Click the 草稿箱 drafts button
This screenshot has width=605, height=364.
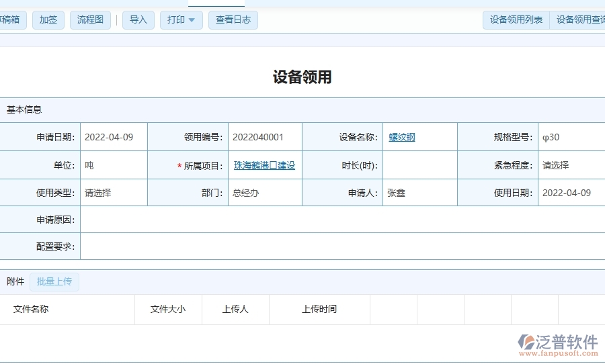tap(11, 20)
